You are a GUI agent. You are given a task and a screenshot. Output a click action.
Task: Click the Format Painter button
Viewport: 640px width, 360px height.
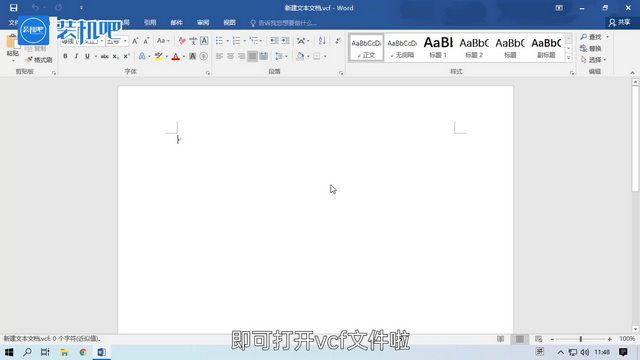pos(39,60)
